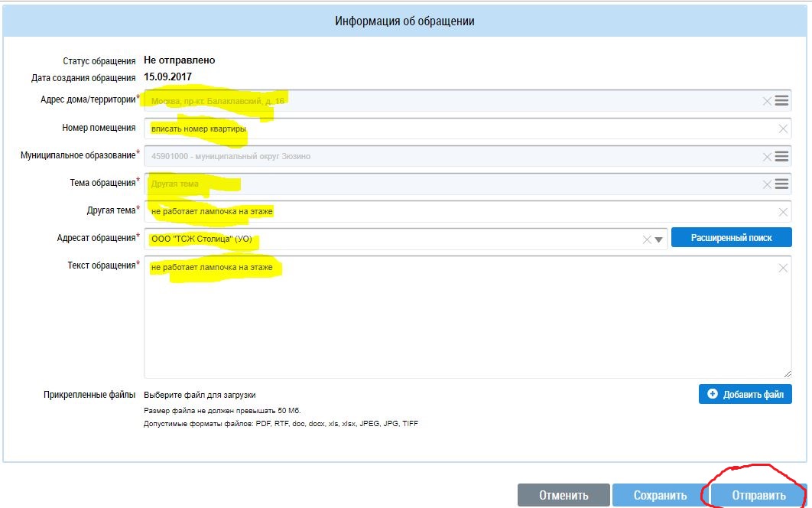Open the 'Тема обращения' list selector icon
This screenshot has width=812, height=508.
click(x=781, y=184)
